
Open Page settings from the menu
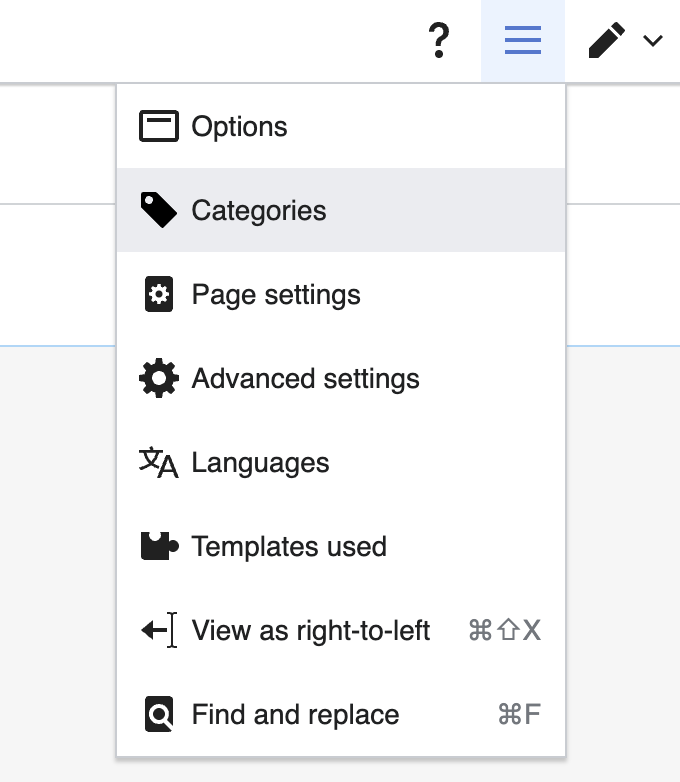(276, 295)
